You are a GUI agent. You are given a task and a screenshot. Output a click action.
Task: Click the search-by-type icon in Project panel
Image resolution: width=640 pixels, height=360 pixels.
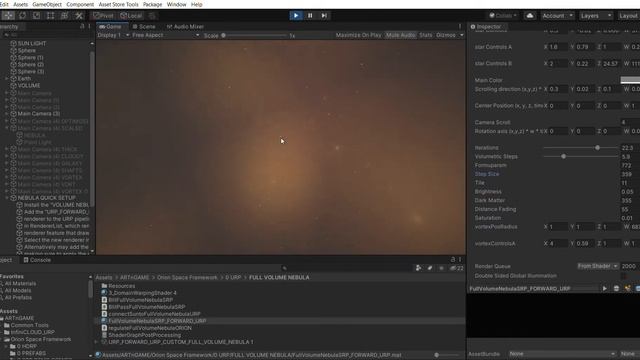(418, 268)
